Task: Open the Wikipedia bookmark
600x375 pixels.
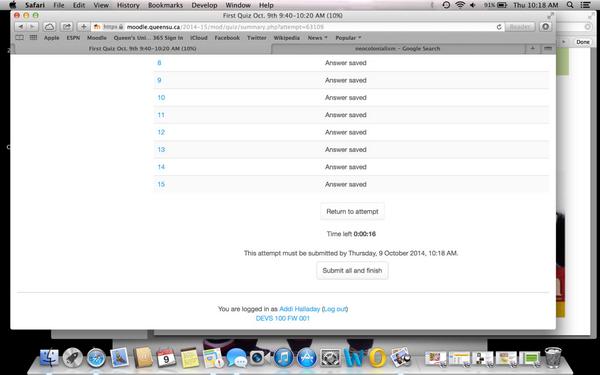Action: click(x=287, y=38)
